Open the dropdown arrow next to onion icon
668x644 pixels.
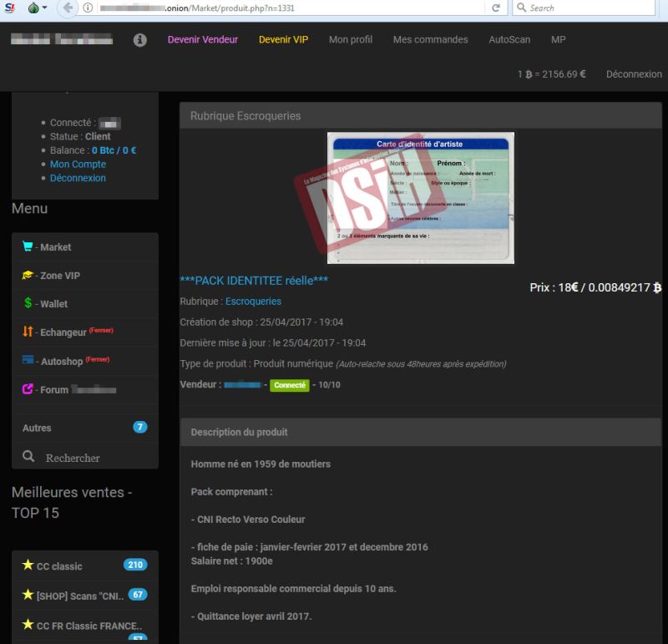[46, 8]
